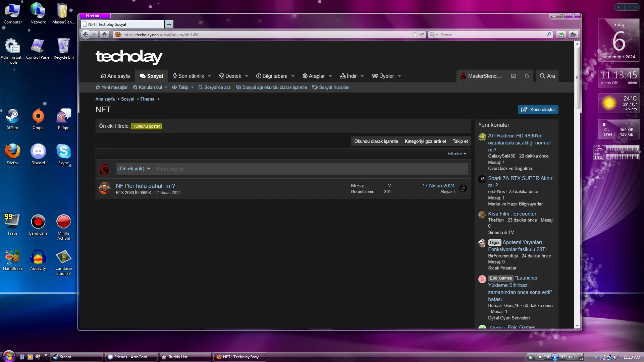644x362 pixels.
Task: Click the Takip et watch toggle
Action: [460, 141]
